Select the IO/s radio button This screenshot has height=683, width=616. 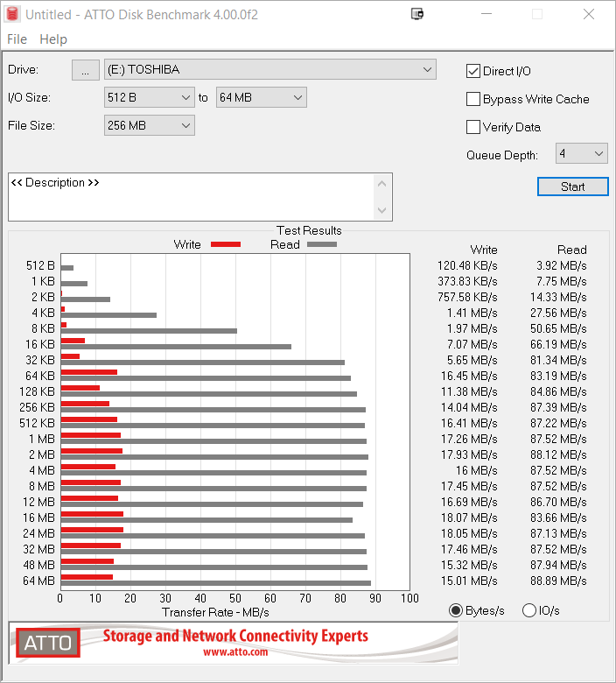[x=529, y=610]
